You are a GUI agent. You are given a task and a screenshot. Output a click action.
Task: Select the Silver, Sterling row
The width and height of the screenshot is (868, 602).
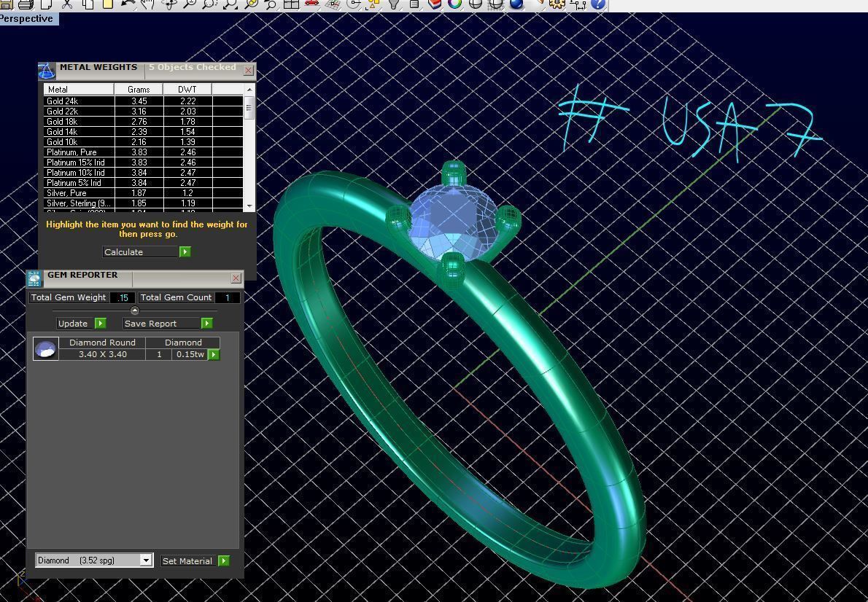pyautogui.click(x=144, y=203)
